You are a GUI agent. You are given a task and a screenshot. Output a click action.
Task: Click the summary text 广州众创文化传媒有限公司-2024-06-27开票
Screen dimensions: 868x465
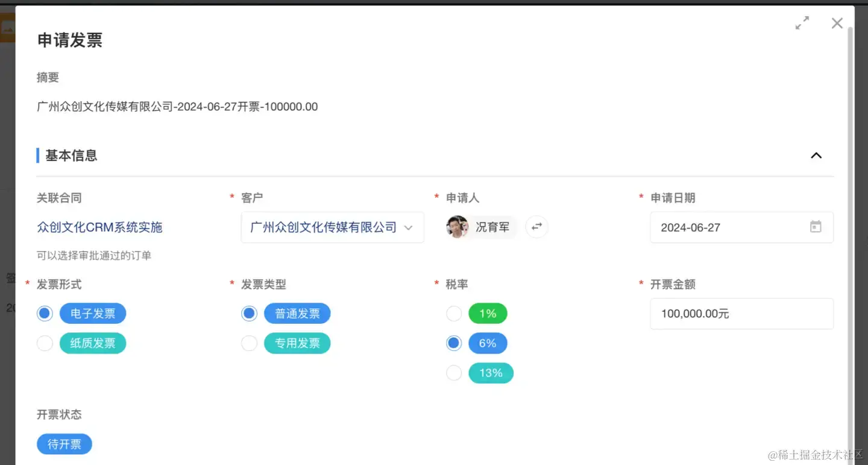tap(177, 107)
